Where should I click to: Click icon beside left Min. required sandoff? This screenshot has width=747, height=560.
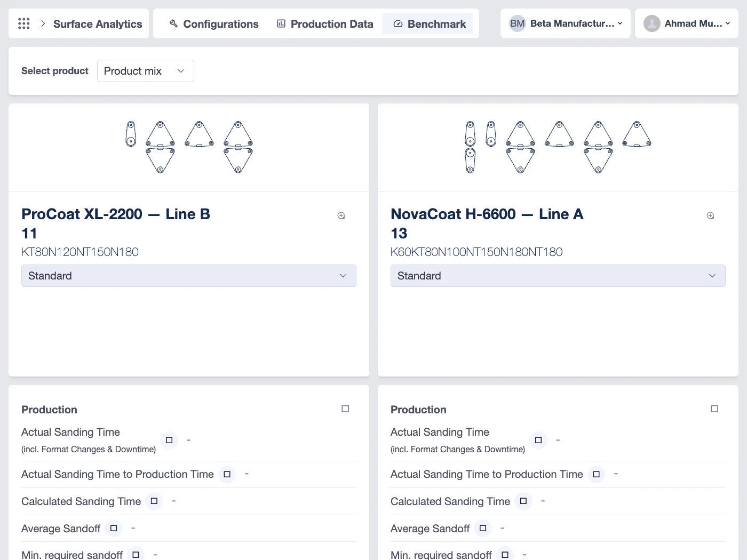point(136,555)
